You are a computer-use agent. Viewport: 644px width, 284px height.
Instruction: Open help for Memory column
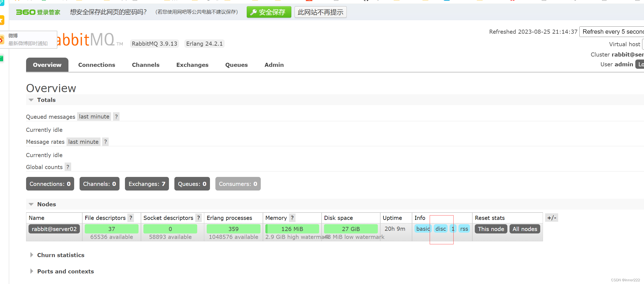click(292, 218)
